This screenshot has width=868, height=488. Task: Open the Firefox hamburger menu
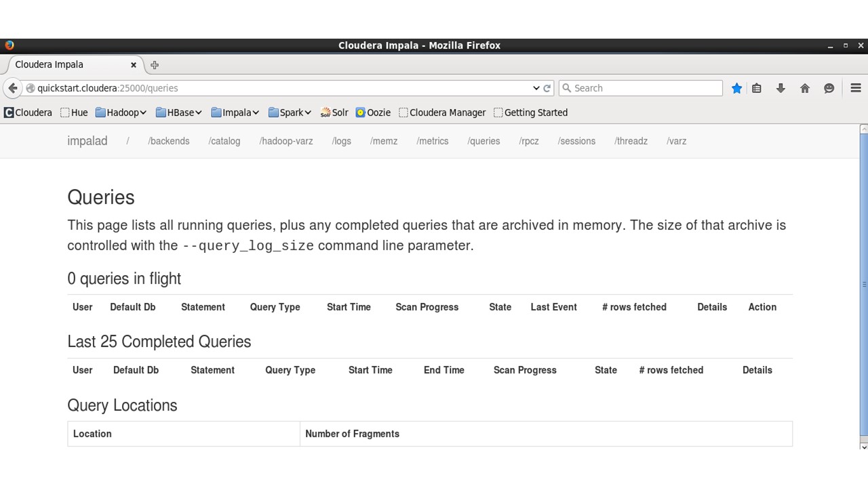(855, 88)
